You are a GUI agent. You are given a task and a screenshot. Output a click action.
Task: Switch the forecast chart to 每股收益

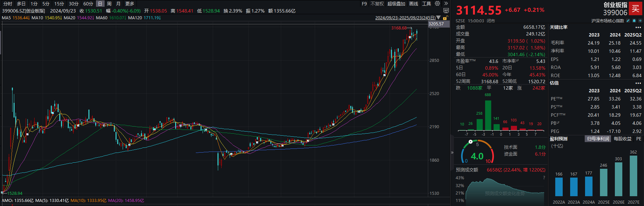pyautogui.click(x=623, y=139)
